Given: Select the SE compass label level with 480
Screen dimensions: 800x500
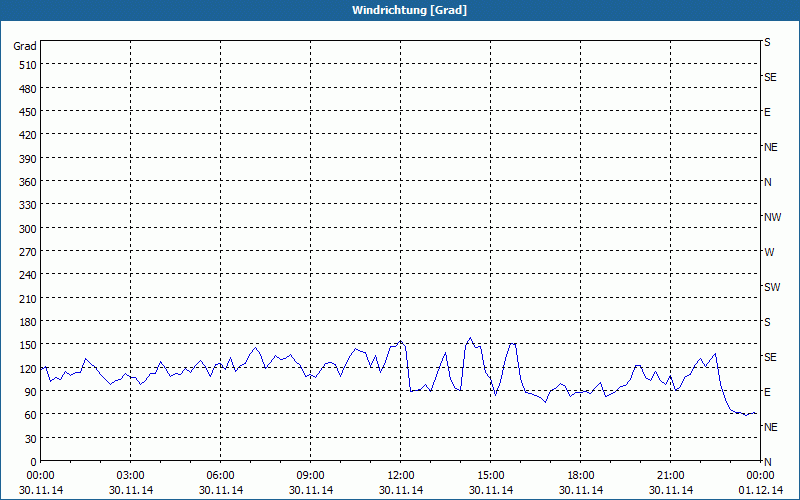Looking at the screenshot, I should click(x=770, y=78).
